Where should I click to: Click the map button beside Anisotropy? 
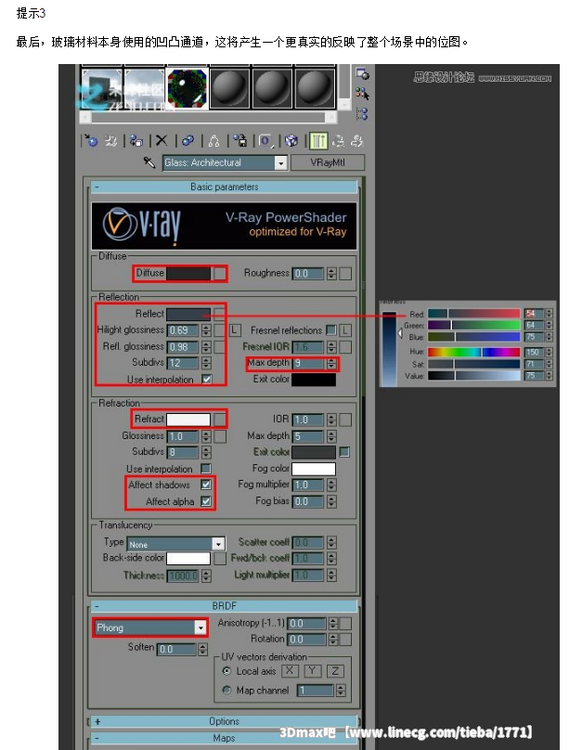pos(345,623)
